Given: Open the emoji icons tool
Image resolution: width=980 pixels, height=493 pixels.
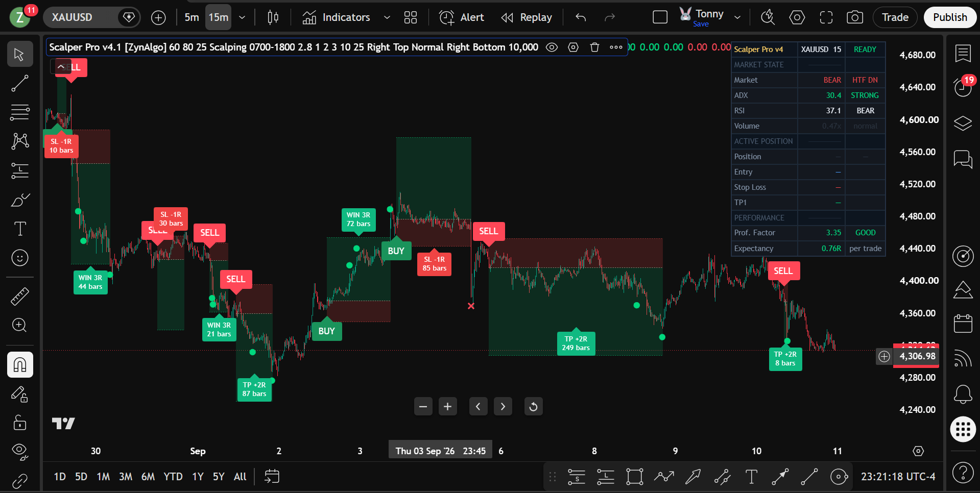Looking at the screenshot, I should (20, 258).
